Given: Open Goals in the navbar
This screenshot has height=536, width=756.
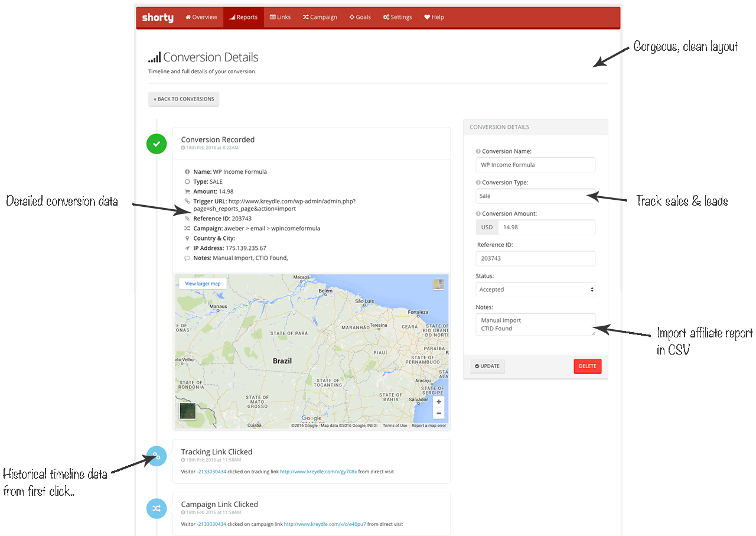Looking at the screenshot, I should point(360,17).
